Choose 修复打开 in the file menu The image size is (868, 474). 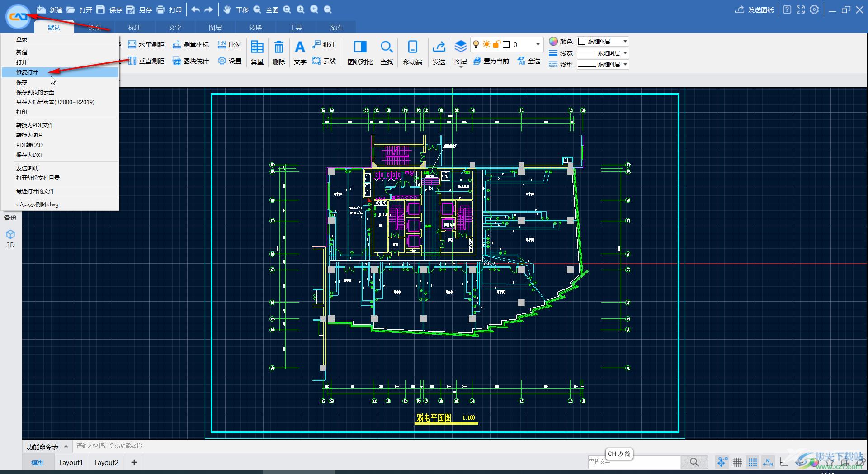coord(60,72)
